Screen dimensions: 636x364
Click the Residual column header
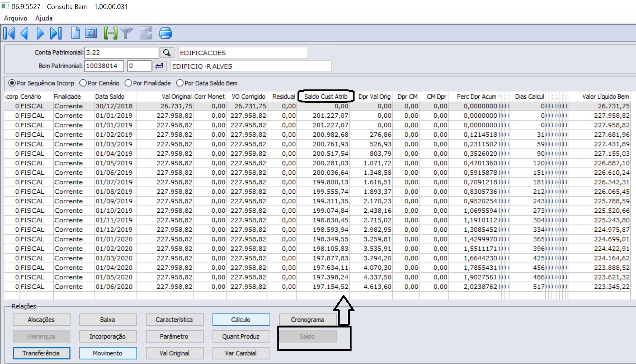[x=282, y=96]
